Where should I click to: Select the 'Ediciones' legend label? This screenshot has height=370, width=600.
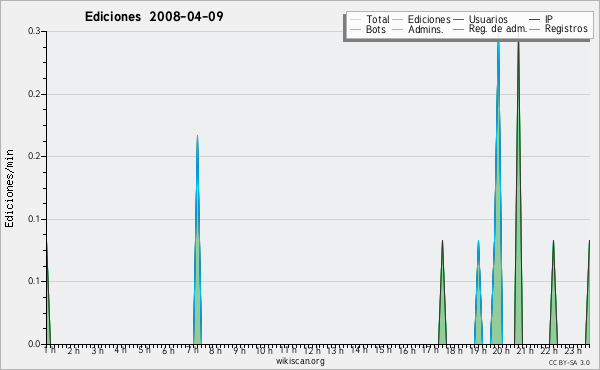pos(429,19)
